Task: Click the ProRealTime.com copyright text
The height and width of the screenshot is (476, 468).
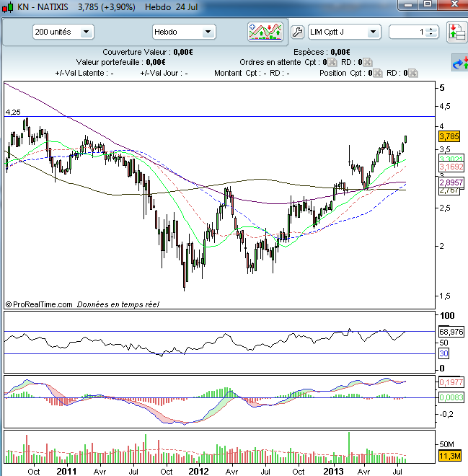Action: [39, 304]
